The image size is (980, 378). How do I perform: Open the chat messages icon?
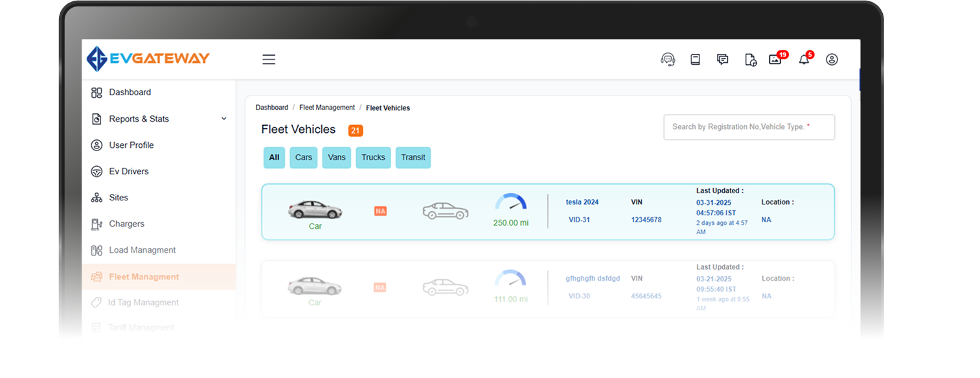tap(723, 60)
